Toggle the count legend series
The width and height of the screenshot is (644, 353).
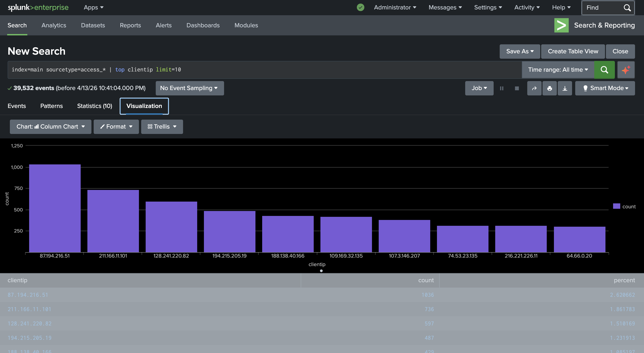coord(624,206)
